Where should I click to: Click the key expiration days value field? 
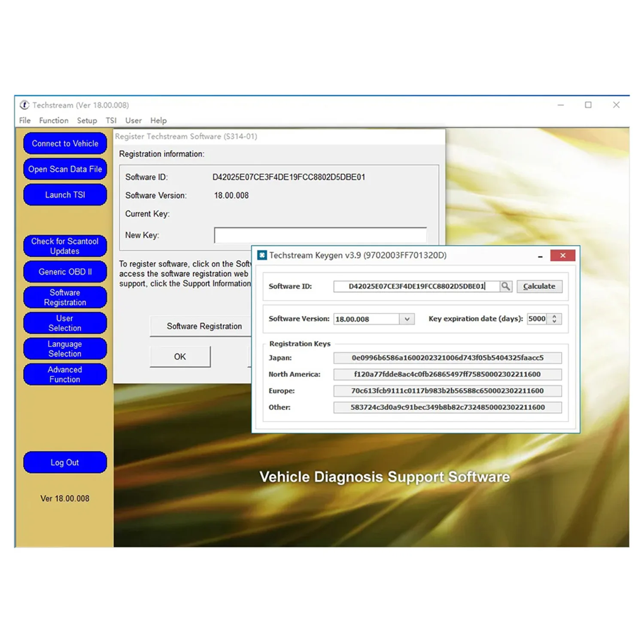(x=537, y=319)
